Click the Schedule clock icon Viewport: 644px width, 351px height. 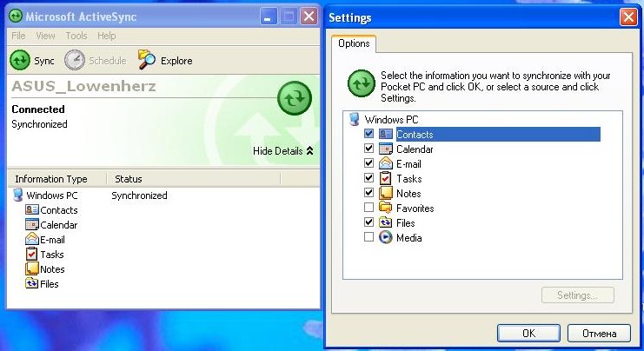coord(75,60)
